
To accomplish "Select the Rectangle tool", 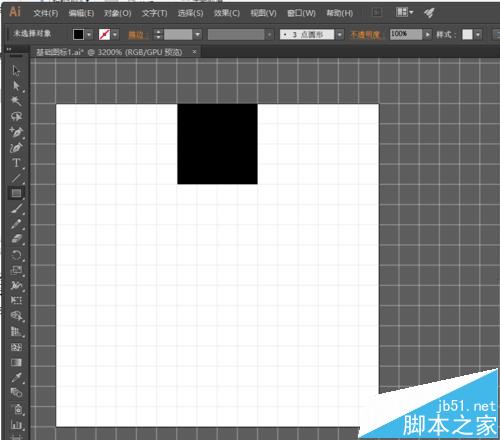I will (16, 193).
